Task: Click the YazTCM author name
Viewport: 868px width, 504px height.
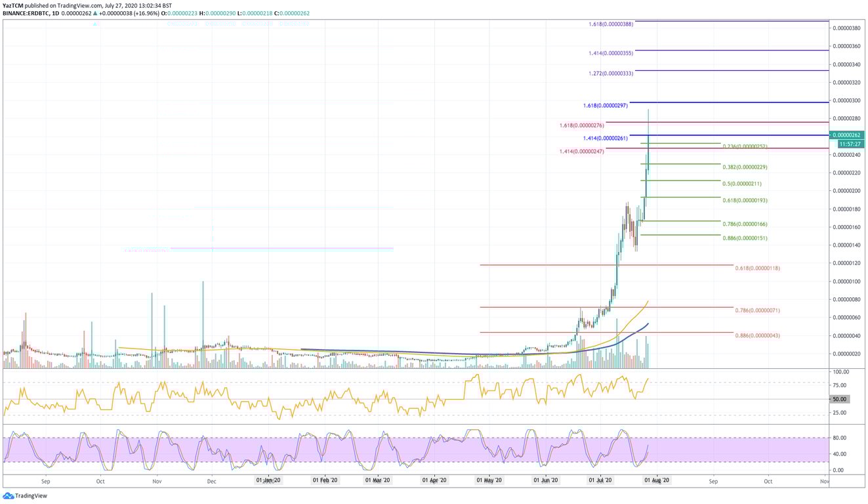Action: tap(14, 5)
